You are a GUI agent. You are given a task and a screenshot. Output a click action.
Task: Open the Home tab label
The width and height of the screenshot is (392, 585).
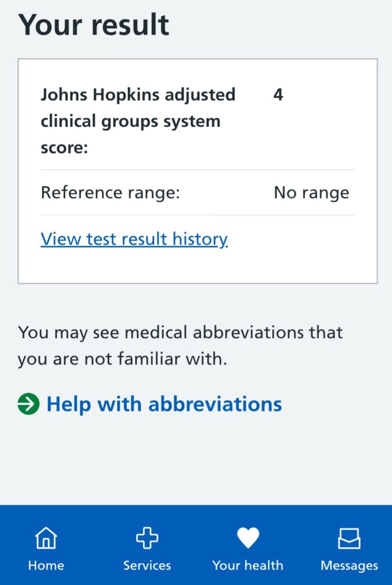46,566
